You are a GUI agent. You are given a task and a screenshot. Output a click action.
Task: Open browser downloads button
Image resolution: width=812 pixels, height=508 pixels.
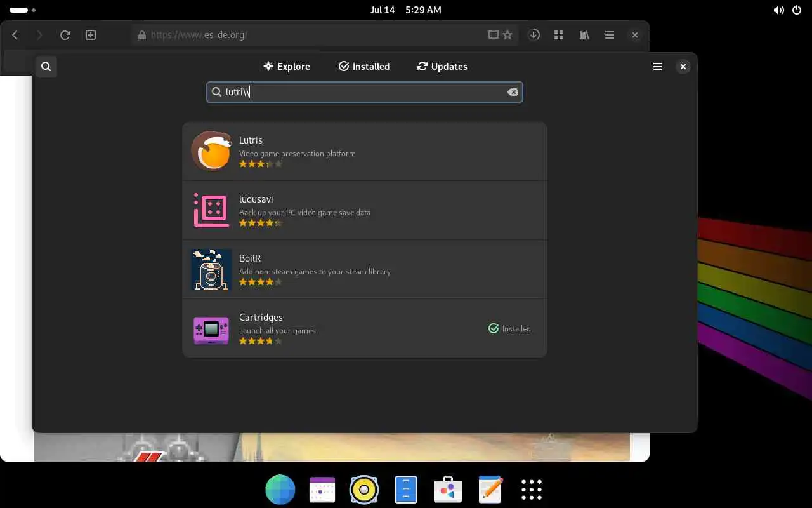point(534,35)
